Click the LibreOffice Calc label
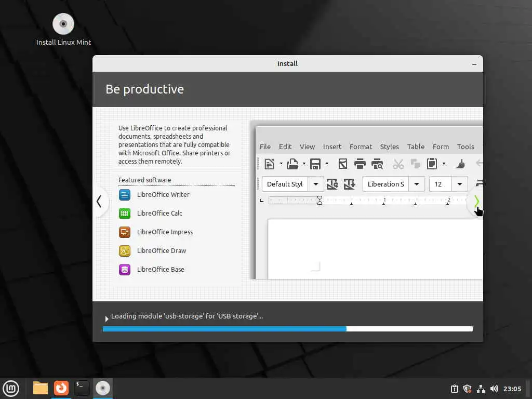This screenshot has width=532, height=399. 160,214
